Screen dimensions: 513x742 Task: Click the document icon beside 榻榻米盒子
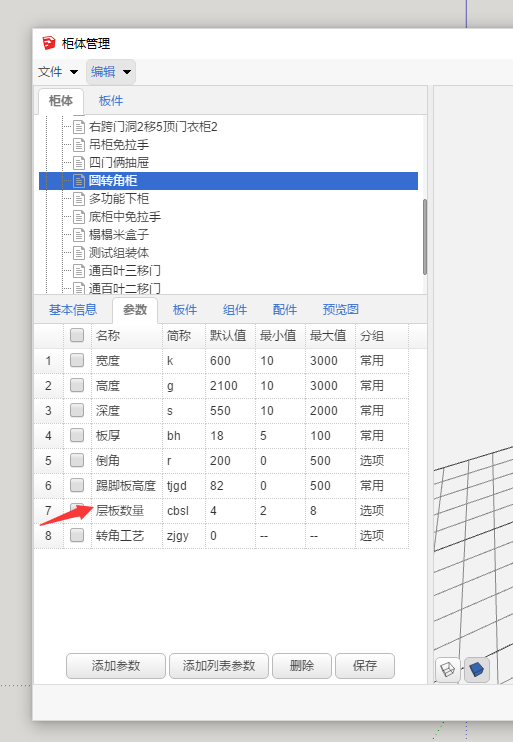tap(79, 235)
